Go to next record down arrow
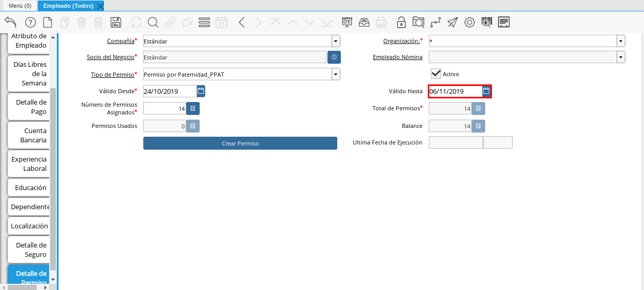Viewport: 644px width, 290px height. 310,22
